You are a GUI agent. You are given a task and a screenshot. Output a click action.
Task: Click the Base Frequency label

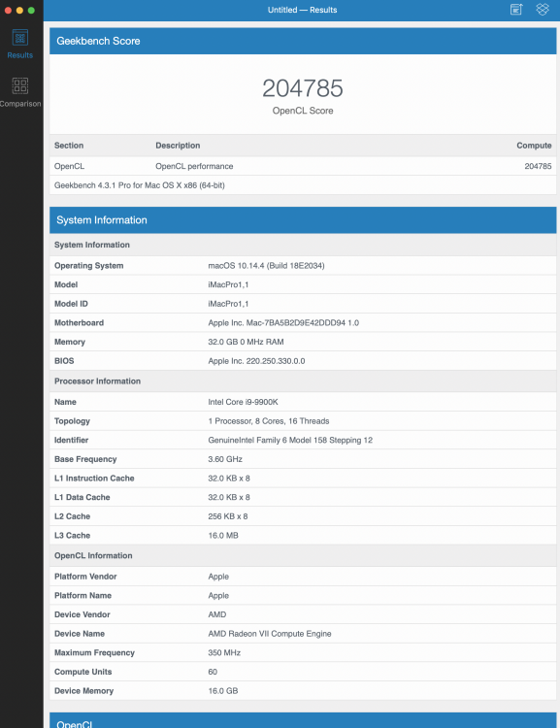[x=85, y=459]
